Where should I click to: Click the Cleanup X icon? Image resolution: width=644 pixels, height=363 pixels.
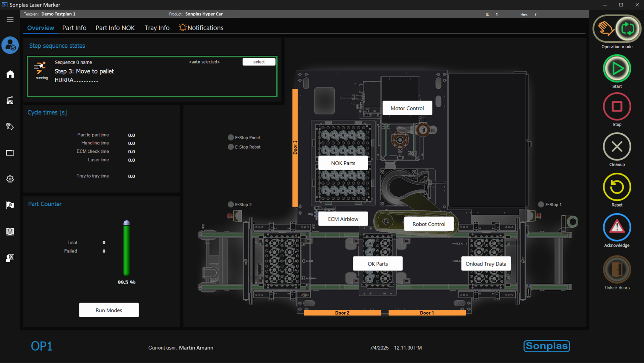617,146
